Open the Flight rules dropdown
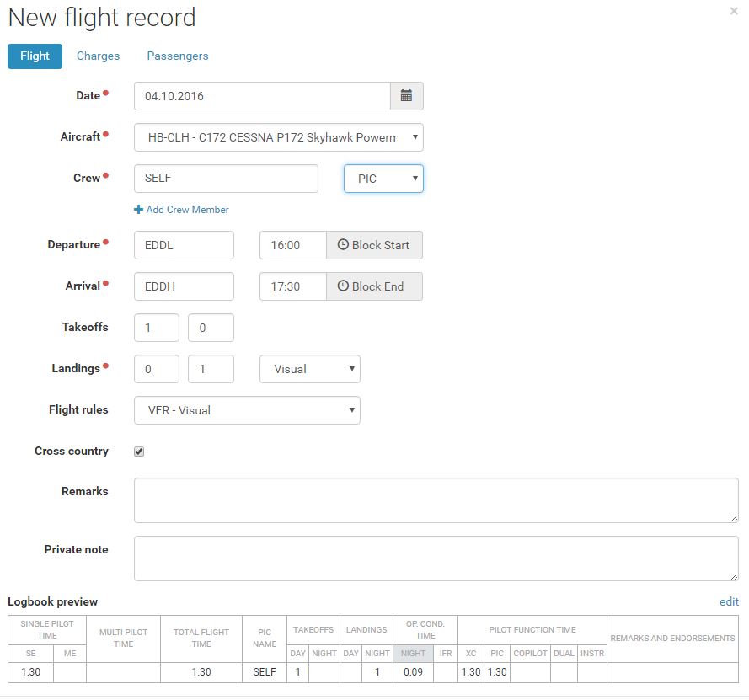The width and height of the screenshot is (749, 700). [x=247, y=410]
